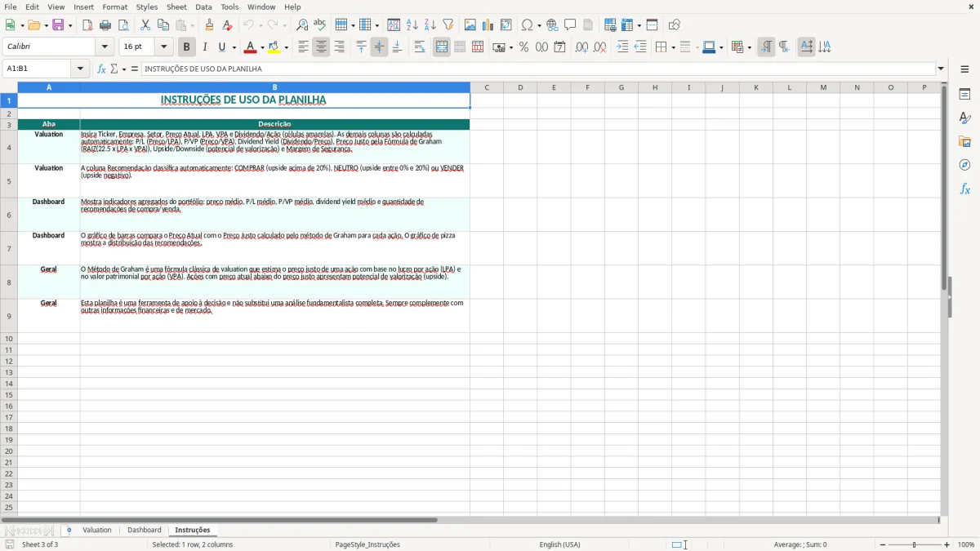Open the Format menu
The width and height of the screenshot is (980, 551).
coord(115,7)
